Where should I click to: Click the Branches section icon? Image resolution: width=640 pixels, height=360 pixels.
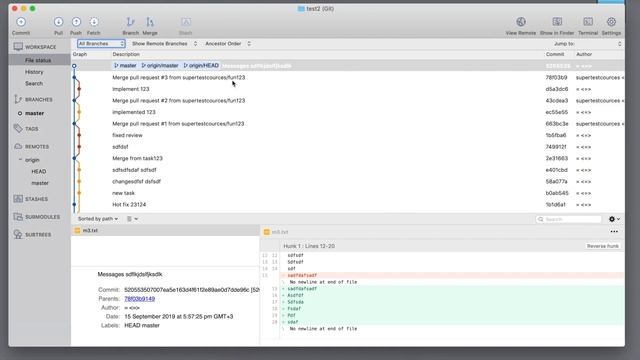point(18,99)
